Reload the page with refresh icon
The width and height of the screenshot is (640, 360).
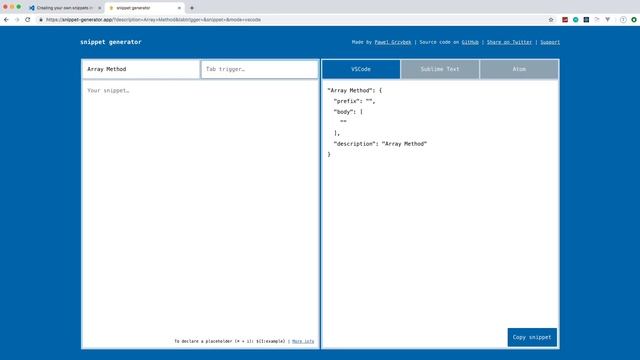click(27, 20)
